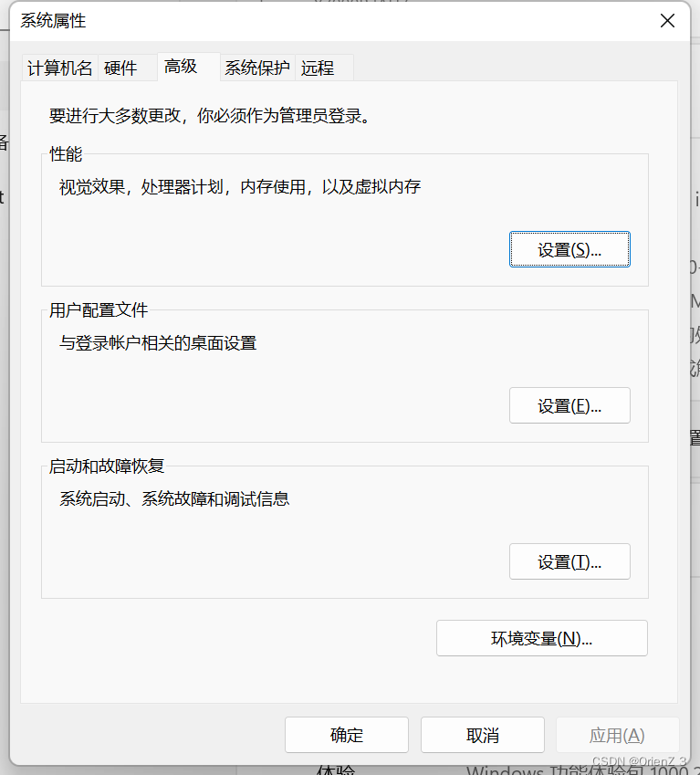Viewport: 700px width, 775px height.
Task: Select the 系统属性 window title
Action: coord(53,21)
